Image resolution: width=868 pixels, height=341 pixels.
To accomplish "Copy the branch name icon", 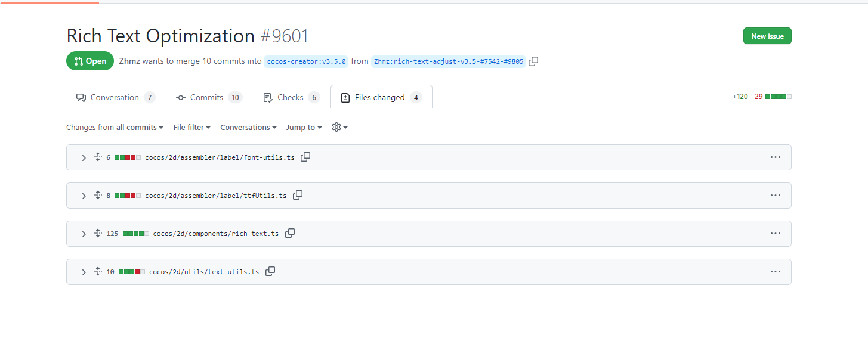I will click(x=533, y=61).
